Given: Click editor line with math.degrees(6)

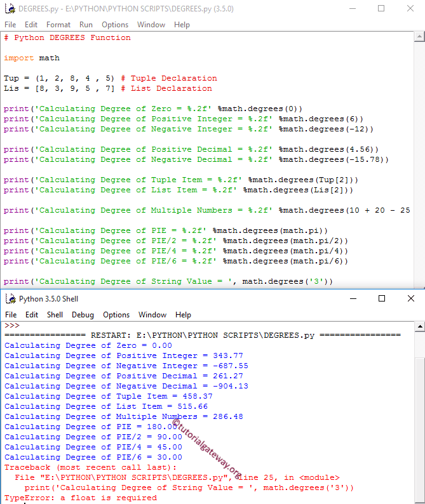Looking at the screenshot, I should click(x=184, y=119).
